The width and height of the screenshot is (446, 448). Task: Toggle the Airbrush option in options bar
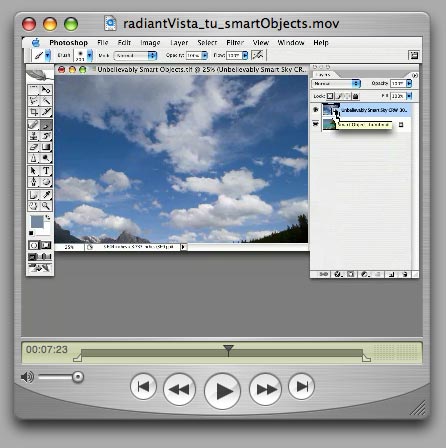[x=257, y=55]
